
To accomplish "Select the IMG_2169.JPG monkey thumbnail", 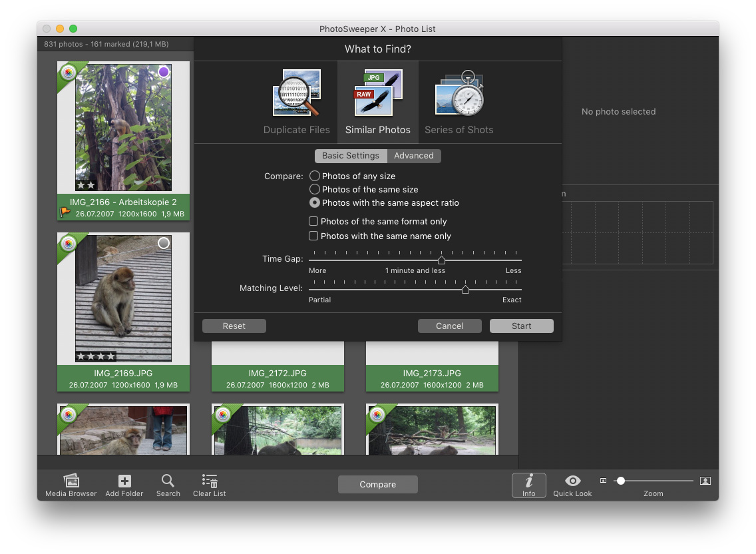I will point(123,298).
